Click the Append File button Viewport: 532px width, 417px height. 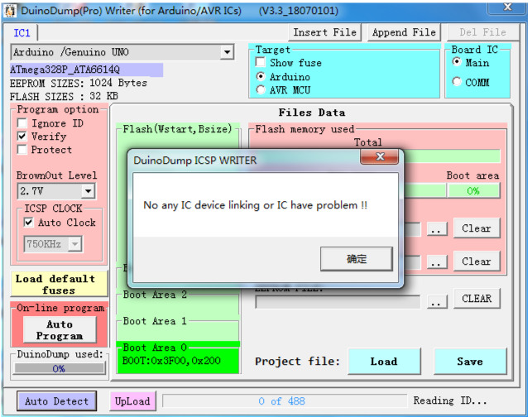404,32
